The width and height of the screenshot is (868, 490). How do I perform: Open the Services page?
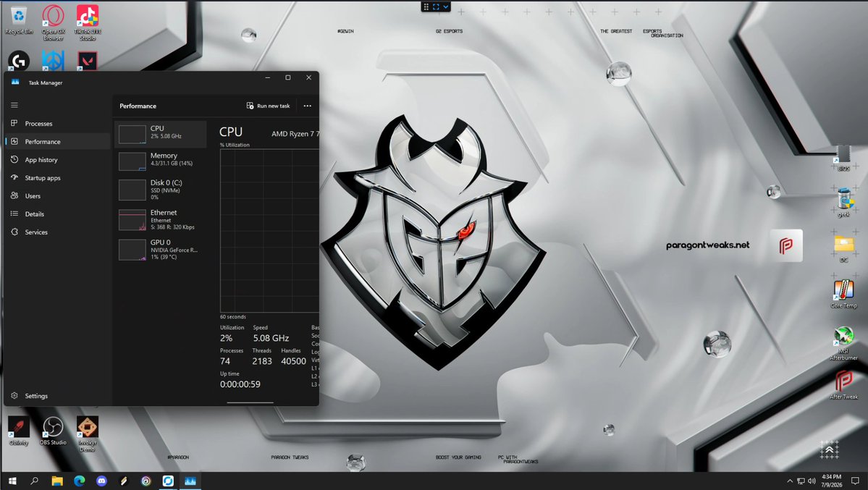click(58, 232)
